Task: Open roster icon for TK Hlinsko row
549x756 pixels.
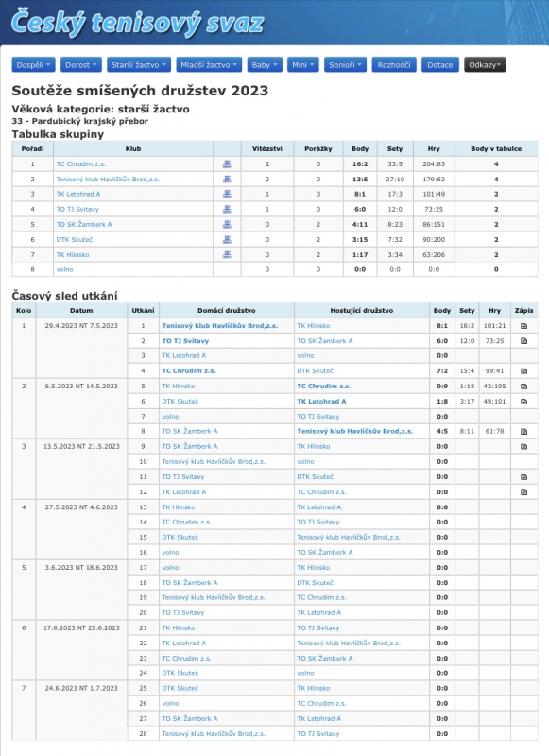Action: point(227,254)
